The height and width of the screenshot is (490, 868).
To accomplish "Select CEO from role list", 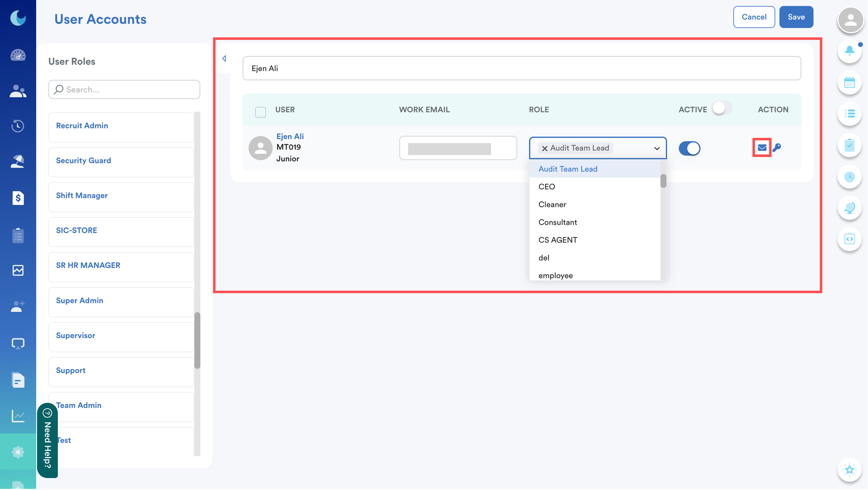I will pos(547,187).
